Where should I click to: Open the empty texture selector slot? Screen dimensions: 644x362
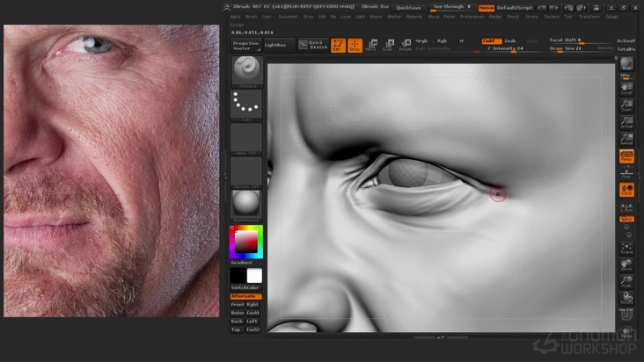coord(246,171)
